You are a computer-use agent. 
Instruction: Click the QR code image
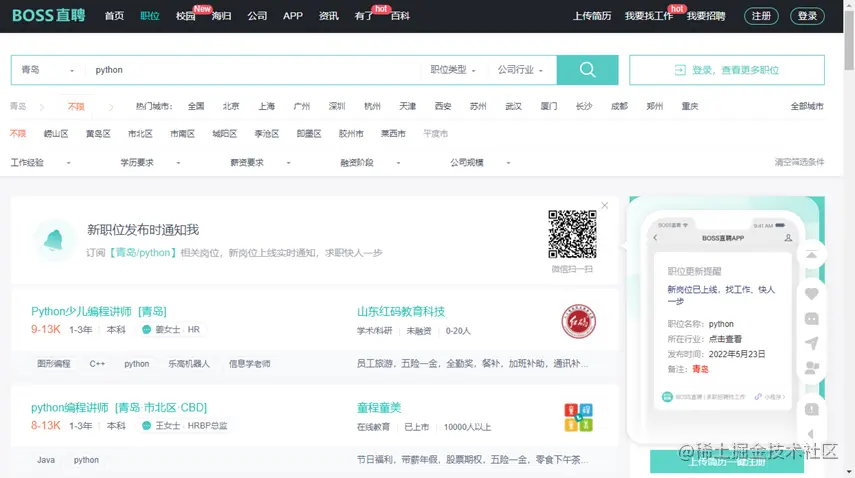(572, 234)
